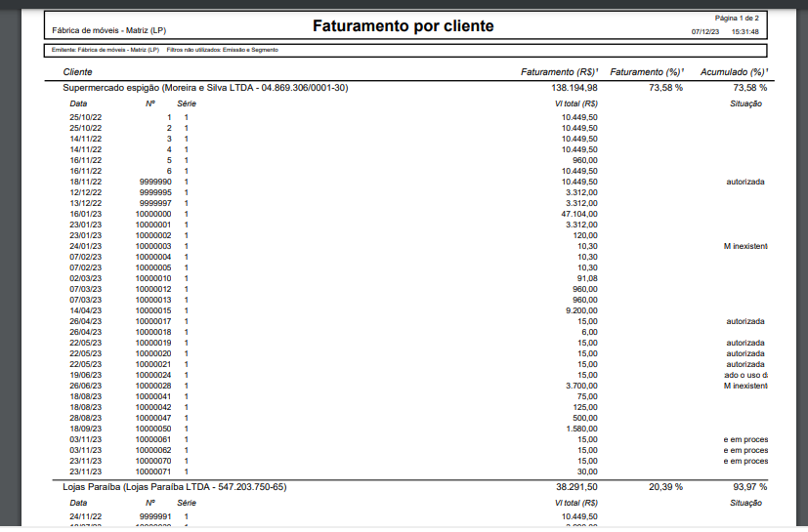The height and width of the screenshot is (532, 808).
Task: Click the value 6,00 on invoice 10000018
Action: coord(589,333)
